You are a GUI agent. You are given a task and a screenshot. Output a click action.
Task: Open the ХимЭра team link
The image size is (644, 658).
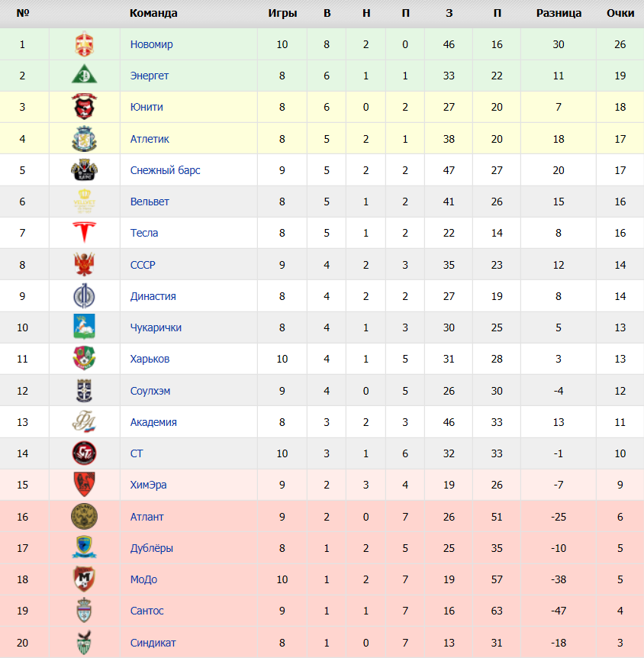click(148, 485)
